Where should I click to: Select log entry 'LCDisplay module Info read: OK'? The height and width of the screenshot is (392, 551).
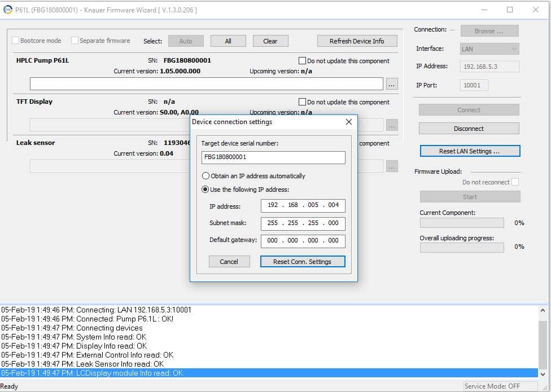tap(269, 373)
